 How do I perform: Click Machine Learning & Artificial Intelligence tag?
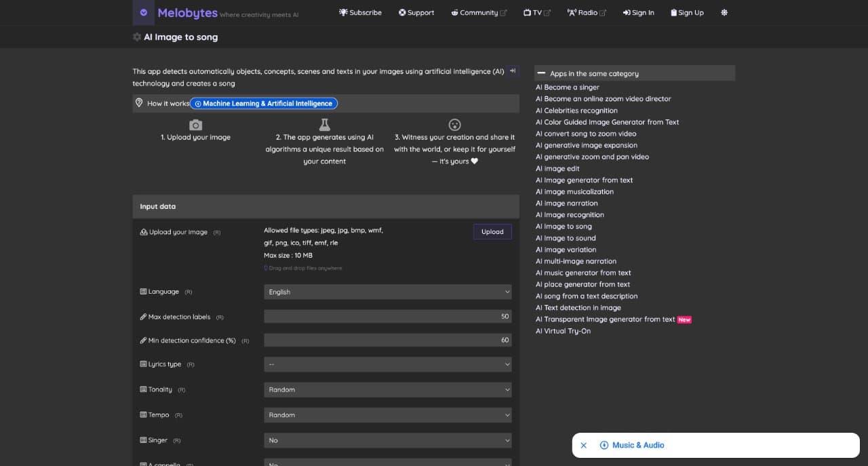point(264,103)
